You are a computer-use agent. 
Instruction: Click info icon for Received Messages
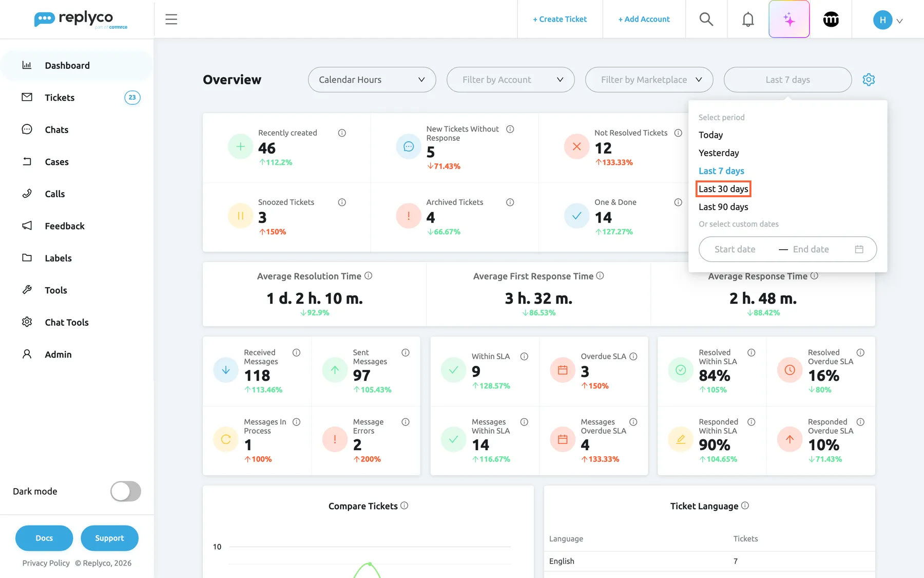click(296, 352)
